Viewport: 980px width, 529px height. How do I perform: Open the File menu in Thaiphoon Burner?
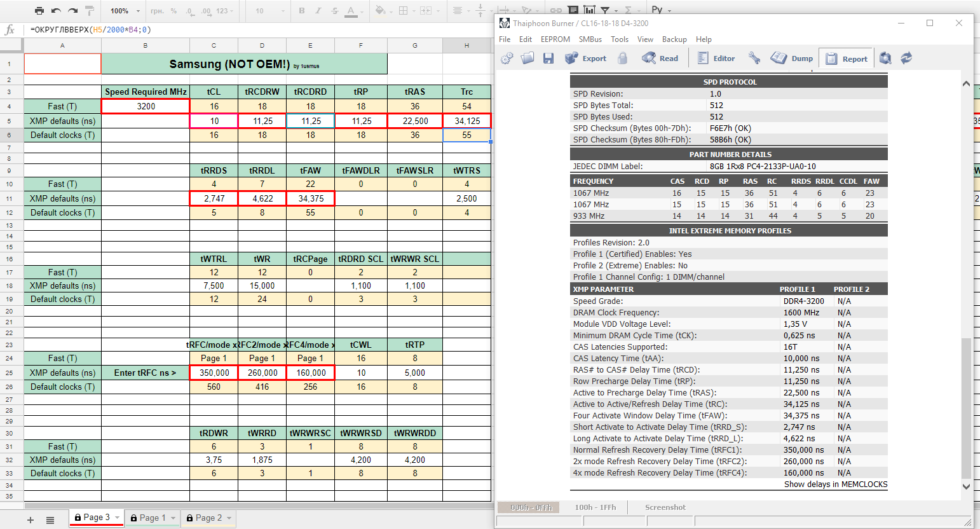(x=505, y=39)
